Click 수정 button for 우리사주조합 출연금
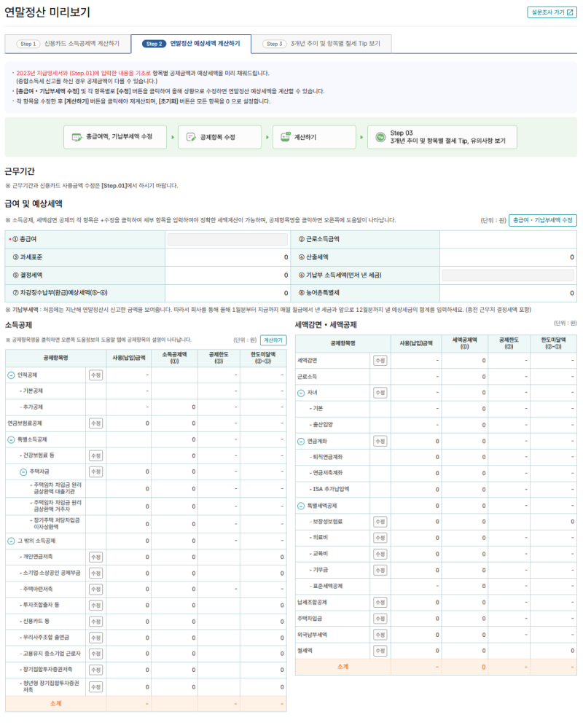583x728 pixels. (95, 638)
